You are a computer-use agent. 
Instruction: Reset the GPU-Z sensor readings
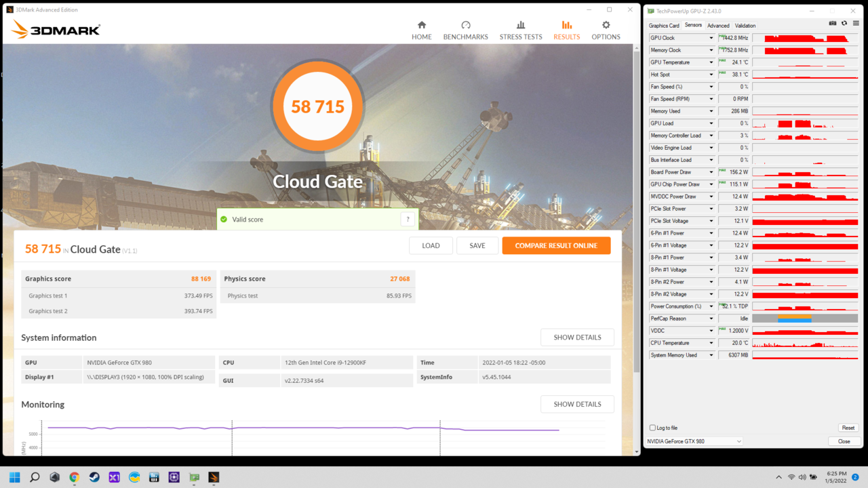tap(848, 428)
